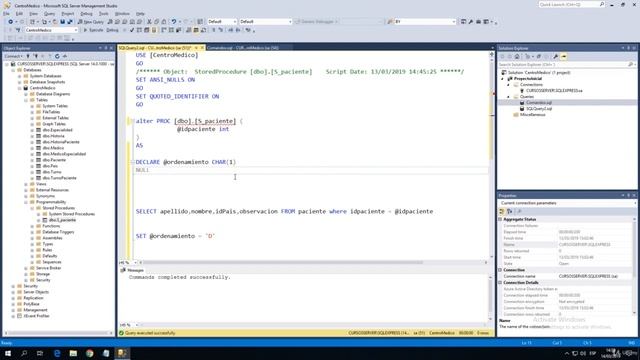Click the Copy icon in toolbar

[156, 22]
